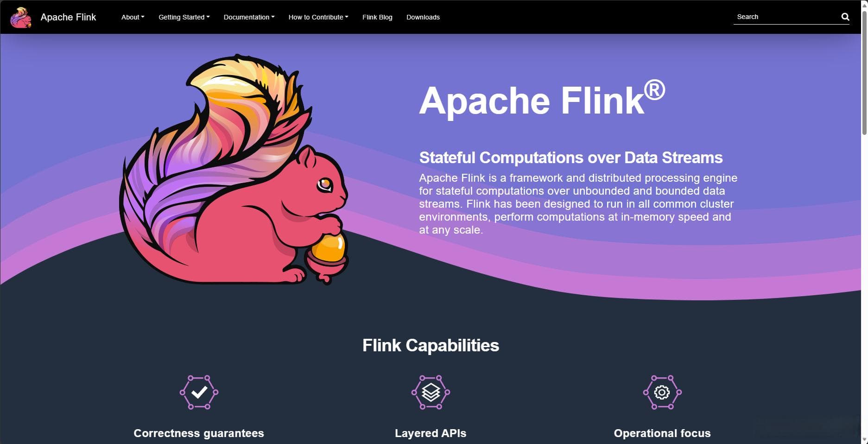Click the Flink Capabilities heading

(431, 345)
